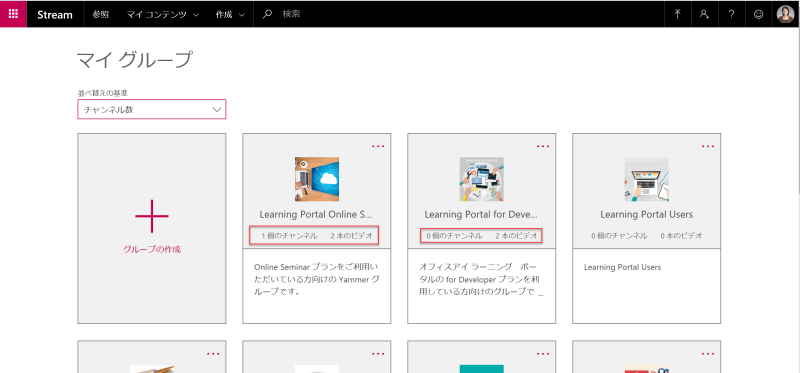Viewport: 800px width, 373px height.
Task: Click the Learning Portal Online S... title
Action: tap(316, 214)
